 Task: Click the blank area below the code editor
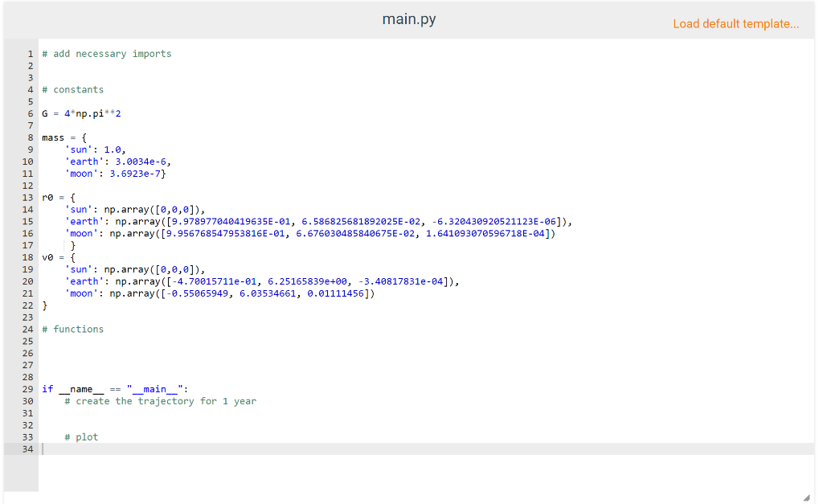point(402,478)
